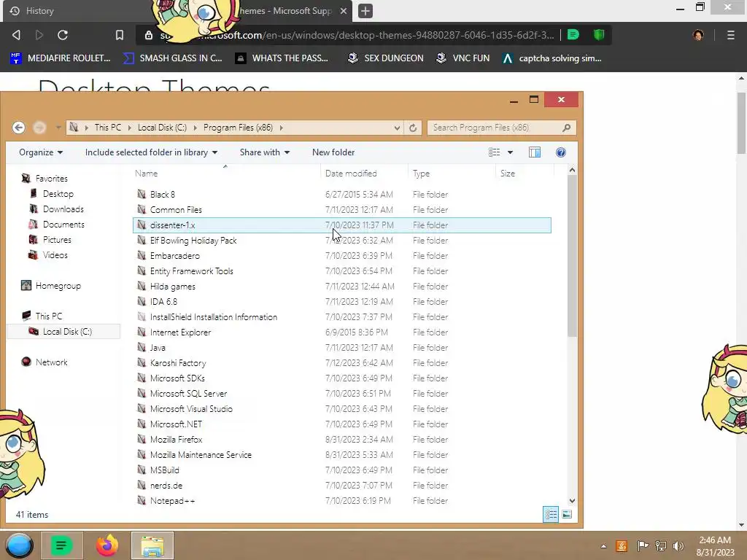Open the Organize menu
747x560 pixels.
[41, 152]
